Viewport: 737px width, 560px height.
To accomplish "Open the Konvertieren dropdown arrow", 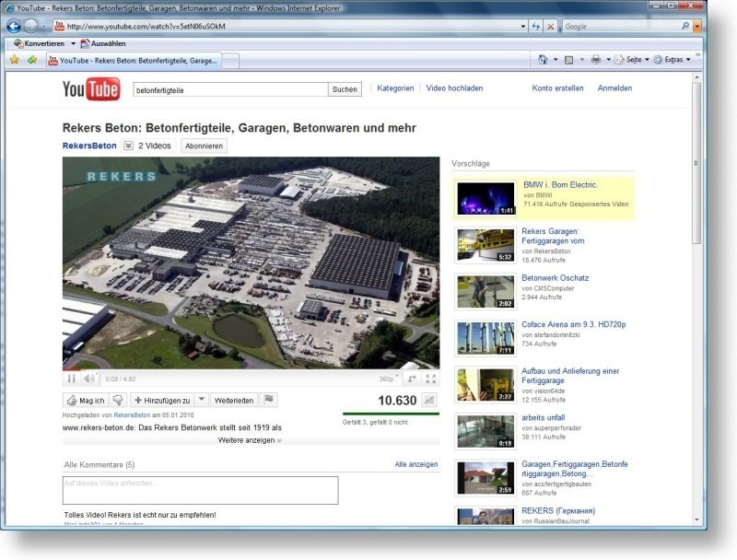I will pyautogui.click(x=73, y=43).
